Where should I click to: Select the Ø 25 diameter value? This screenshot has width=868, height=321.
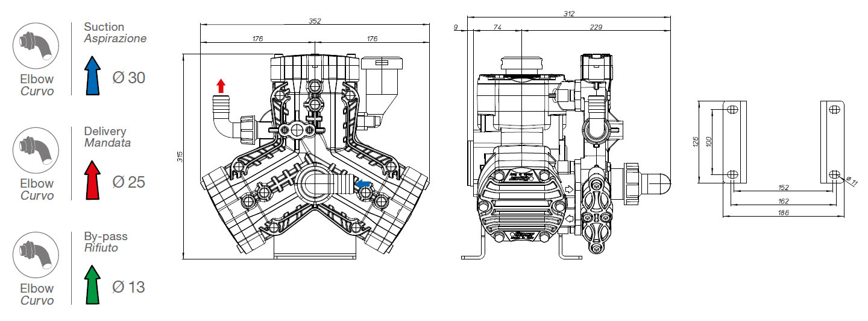(128, 182)
